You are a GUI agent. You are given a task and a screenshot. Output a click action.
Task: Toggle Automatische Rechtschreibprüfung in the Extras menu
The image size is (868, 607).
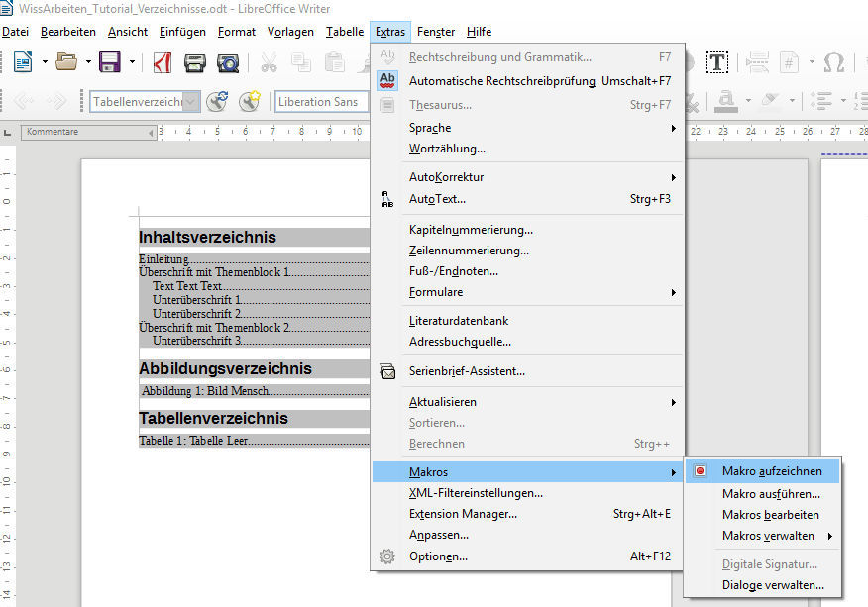(x=528, y=81)
